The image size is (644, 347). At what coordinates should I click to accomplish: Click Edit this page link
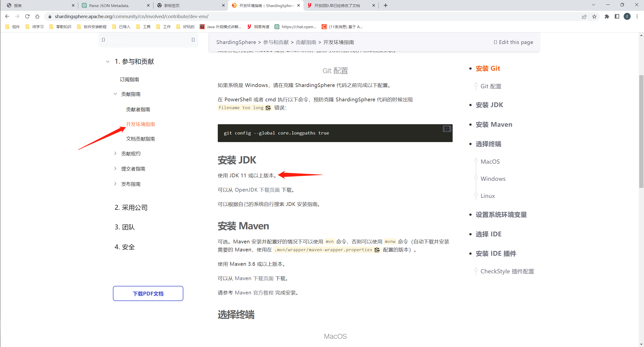513,42
